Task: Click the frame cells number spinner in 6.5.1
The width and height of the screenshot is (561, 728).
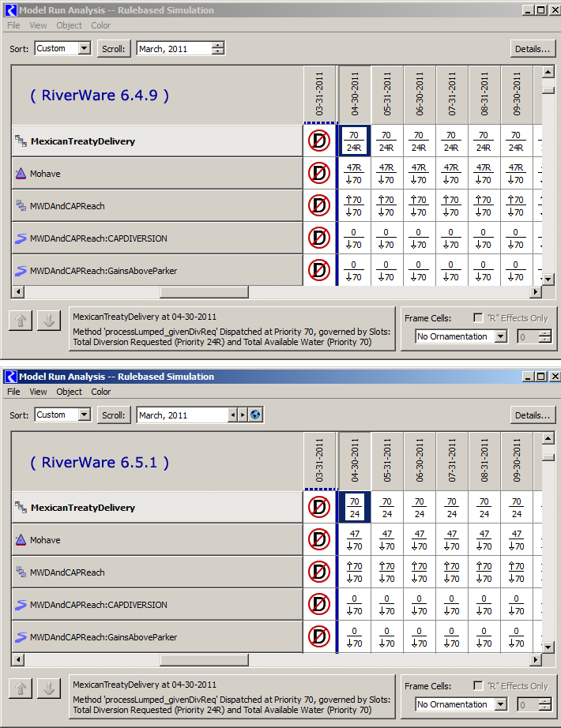Action: point(545,704)
